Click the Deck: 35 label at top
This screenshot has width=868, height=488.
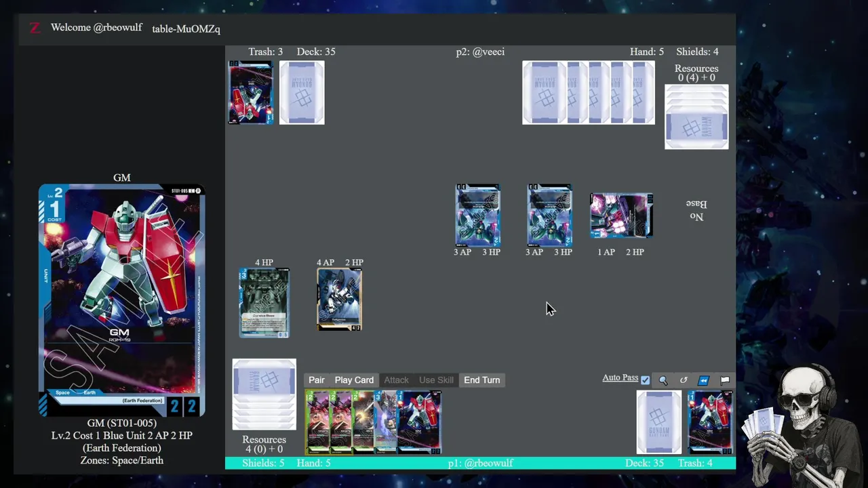pos(316,52)
